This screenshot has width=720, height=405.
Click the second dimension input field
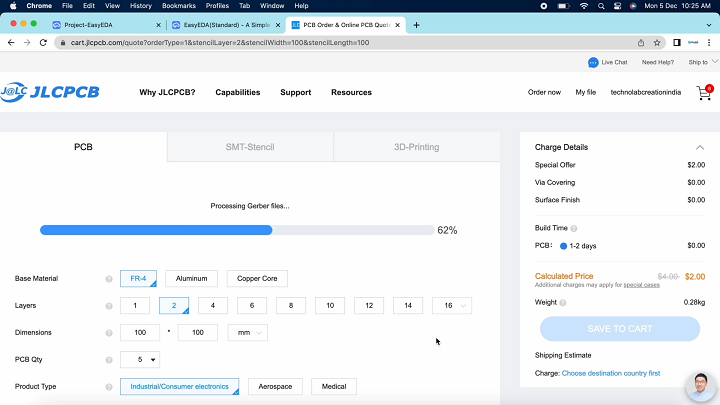click(198, 333)
